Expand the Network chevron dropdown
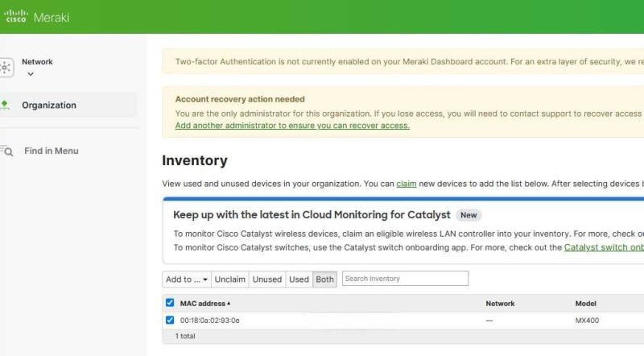The height and width of the screenshot is (356, 644). [31, 74]
